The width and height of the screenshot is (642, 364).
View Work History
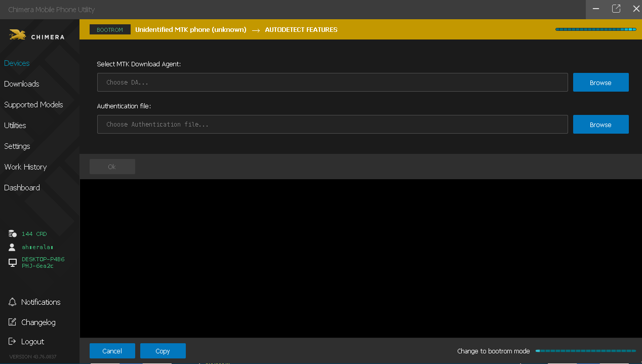(x=25, y=167)
